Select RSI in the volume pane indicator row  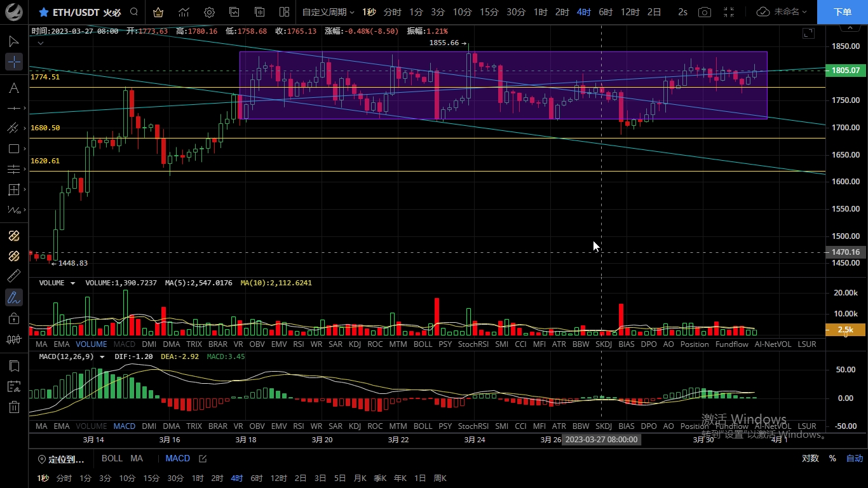click(x=299, y=344)
